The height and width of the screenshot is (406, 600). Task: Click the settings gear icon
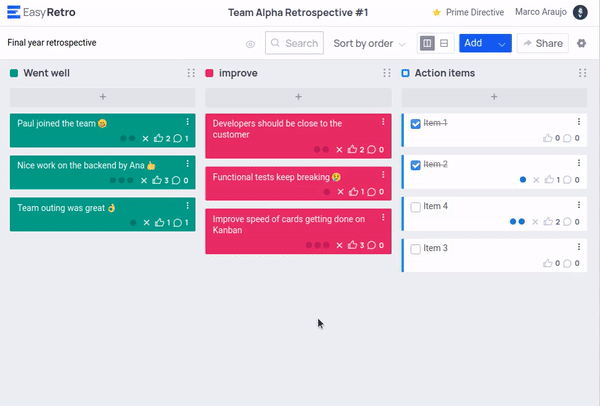click(x=582, y=44)
